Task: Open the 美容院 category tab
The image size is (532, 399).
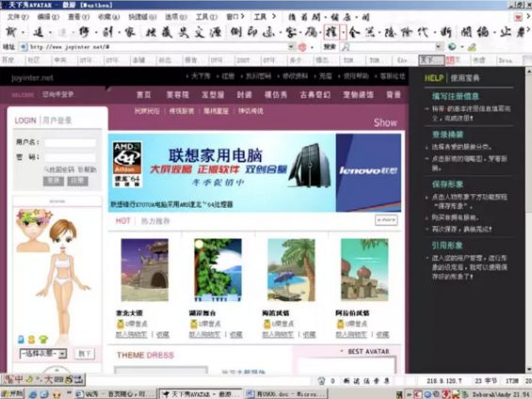Action: pyautogui.click(x=177, y=95)
